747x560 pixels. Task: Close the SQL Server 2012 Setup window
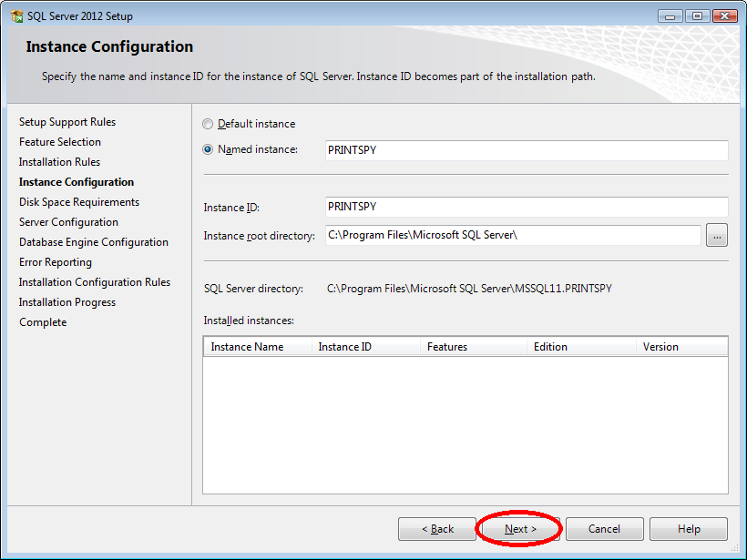coord(724,16)
